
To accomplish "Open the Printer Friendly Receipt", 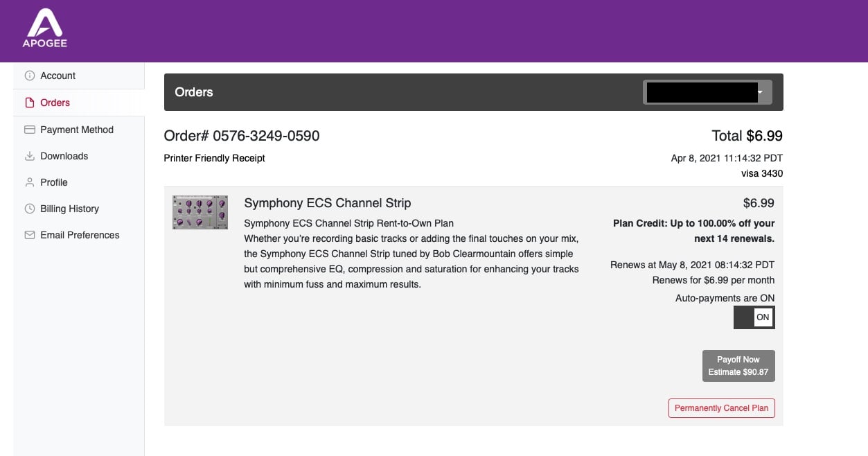I will click(x=214, y=158).
